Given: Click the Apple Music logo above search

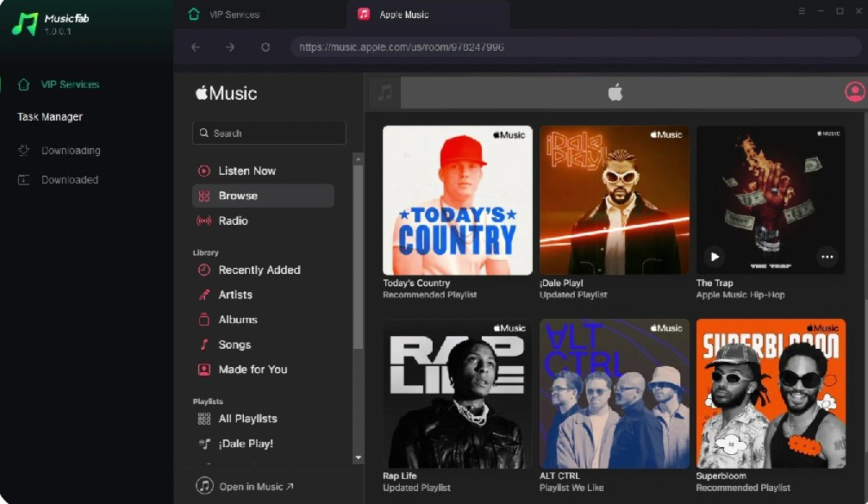Looking at the screenshot, I should [226, 93].
